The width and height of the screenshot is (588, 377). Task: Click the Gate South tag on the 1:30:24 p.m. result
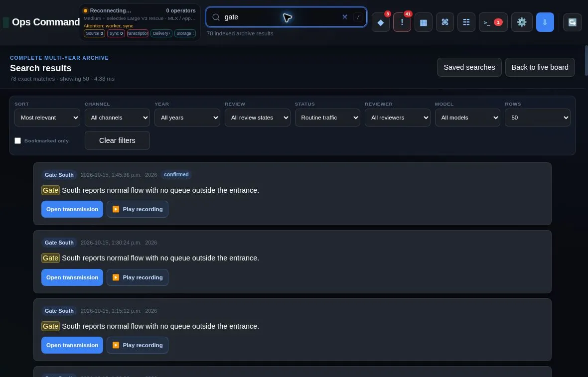click(59, 243)
